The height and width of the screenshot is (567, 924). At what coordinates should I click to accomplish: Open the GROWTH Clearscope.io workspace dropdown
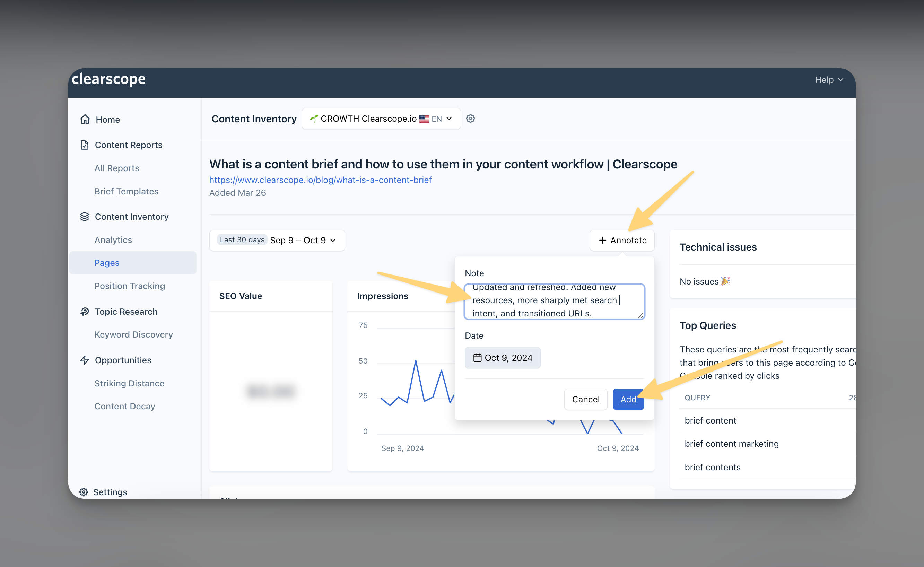[x=381, y=119]
